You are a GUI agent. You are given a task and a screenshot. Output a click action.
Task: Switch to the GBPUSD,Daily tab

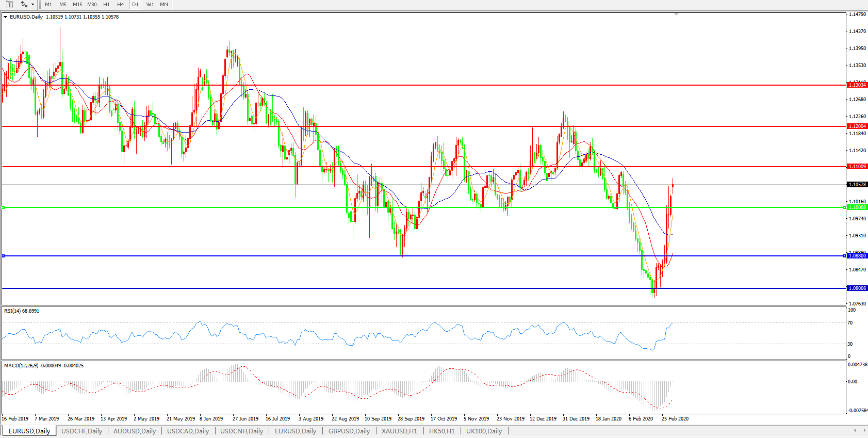349,431
